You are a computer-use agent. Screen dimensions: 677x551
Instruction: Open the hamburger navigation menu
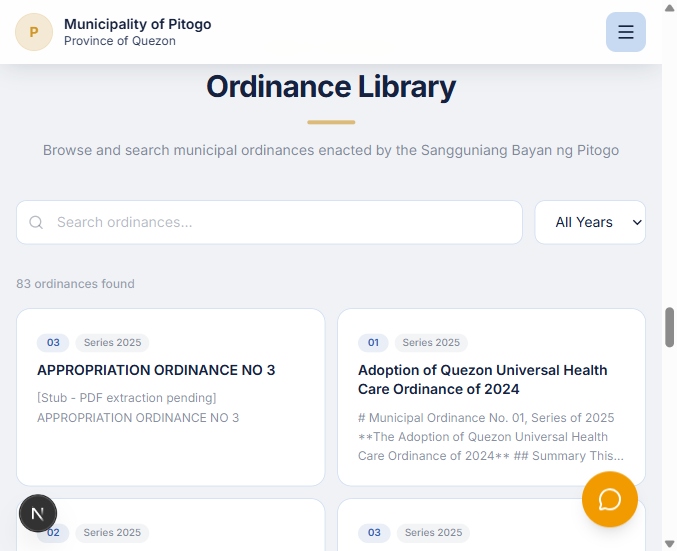(626, 32)
